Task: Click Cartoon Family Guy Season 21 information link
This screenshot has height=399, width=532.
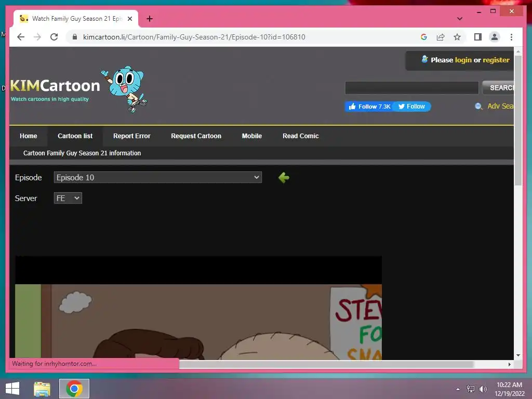Action: pos(82,153)
